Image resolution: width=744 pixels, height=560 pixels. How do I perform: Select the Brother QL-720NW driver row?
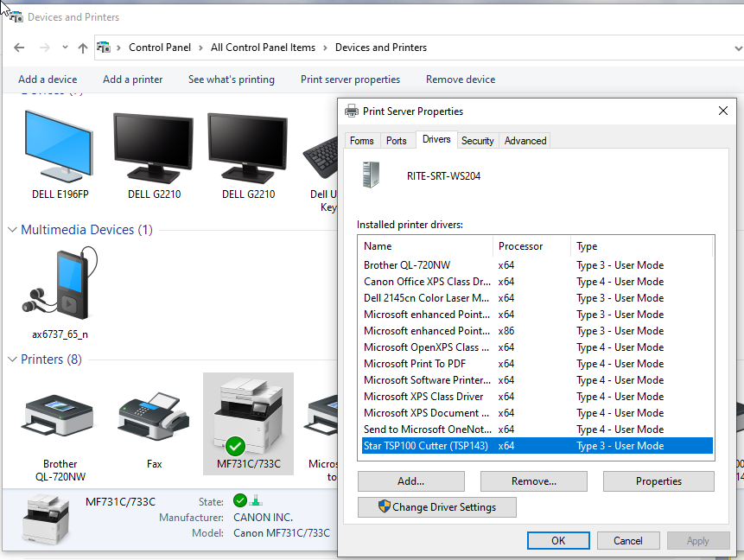tap(537, 265)
